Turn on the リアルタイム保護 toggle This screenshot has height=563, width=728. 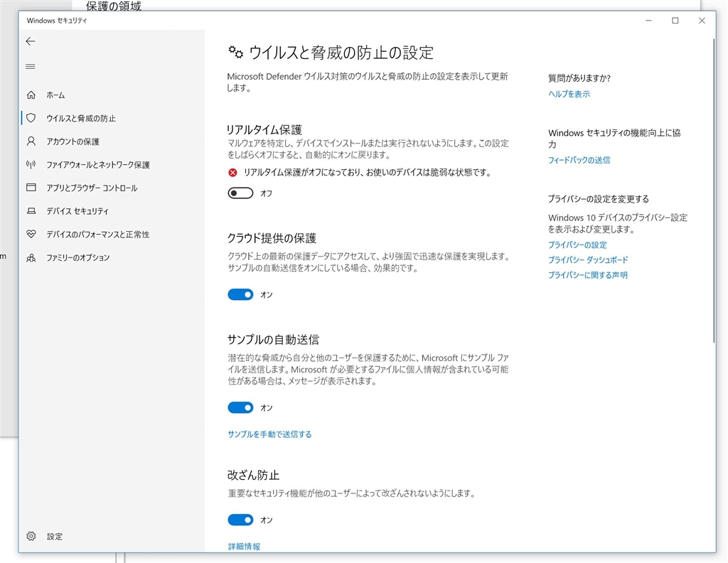(240, 193)
